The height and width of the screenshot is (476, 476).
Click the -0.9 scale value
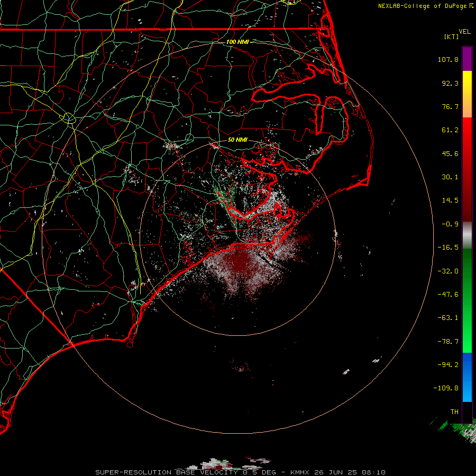pos(450,224)
